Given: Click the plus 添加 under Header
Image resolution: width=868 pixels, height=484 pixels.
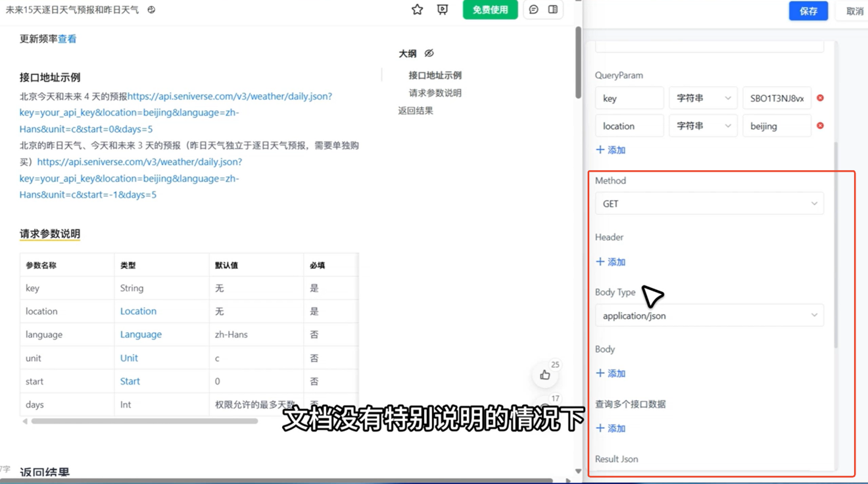Looking at the screenshot, I should click(x=610, y=262).
